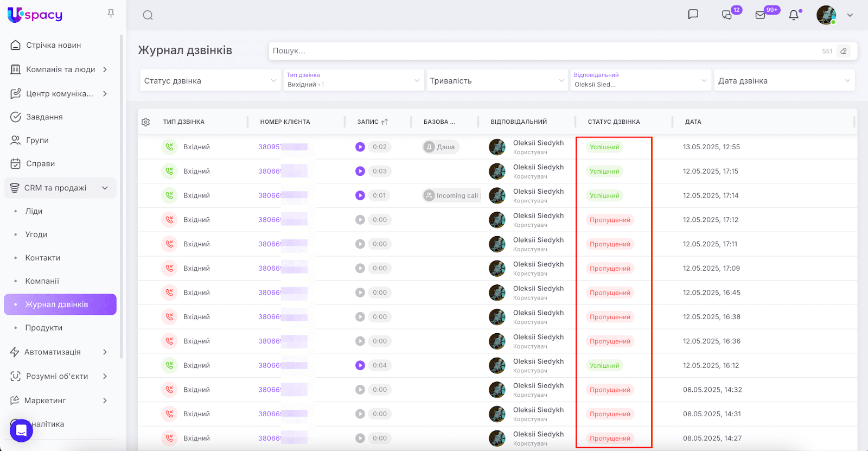This screenshot has width=868, height=451.
Task: Open Угоди from the CRM submenu
Action: pyautogui.click(x=36, y=234)
